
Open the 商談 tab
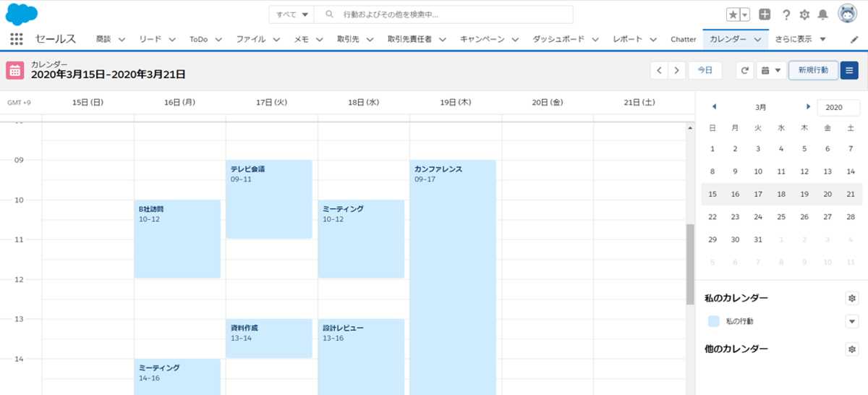point(103,39)
